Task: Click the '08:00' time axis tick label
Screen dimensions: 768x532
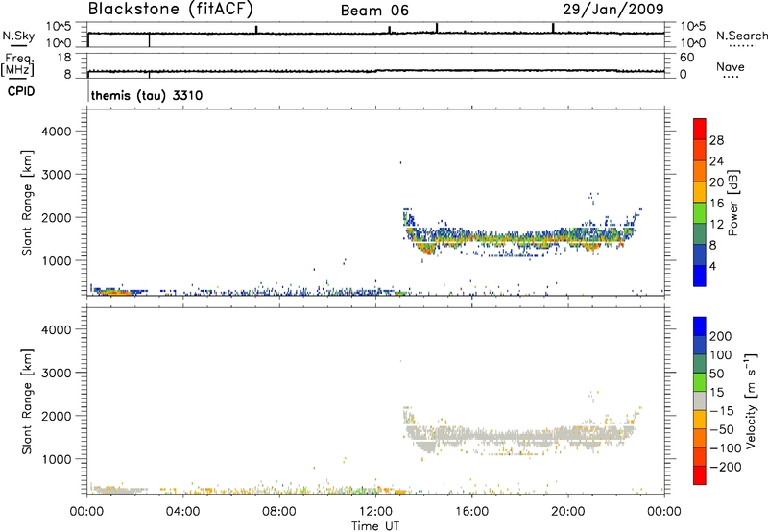Action: (279, 512)
